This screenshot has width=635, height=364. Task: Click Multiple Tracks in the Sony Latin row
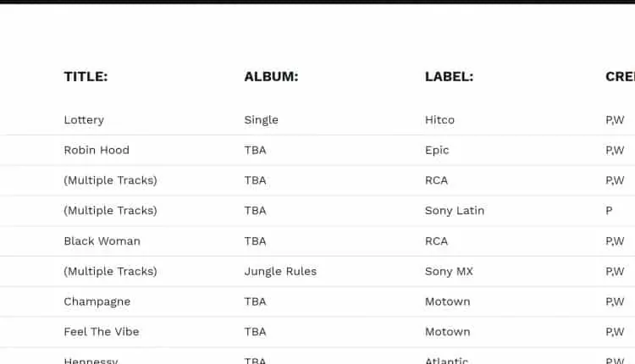(110, 211)
